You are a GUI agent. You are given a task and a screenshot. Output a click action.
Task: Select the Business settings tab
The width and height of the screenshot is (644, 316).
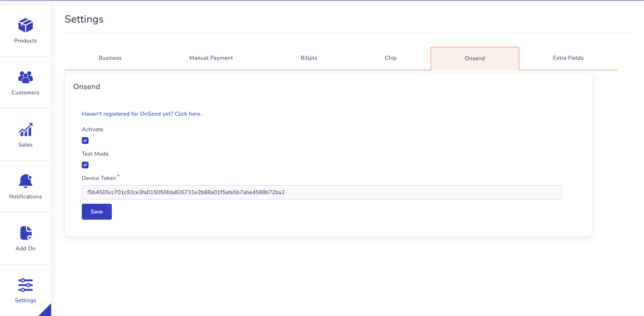pos(110,58)
